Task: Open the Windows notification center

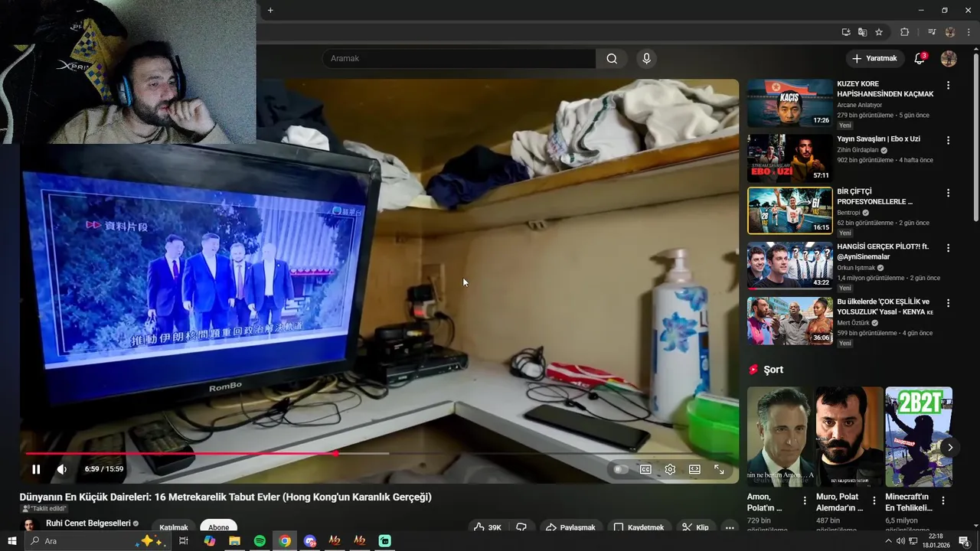Action: point(964,541)
